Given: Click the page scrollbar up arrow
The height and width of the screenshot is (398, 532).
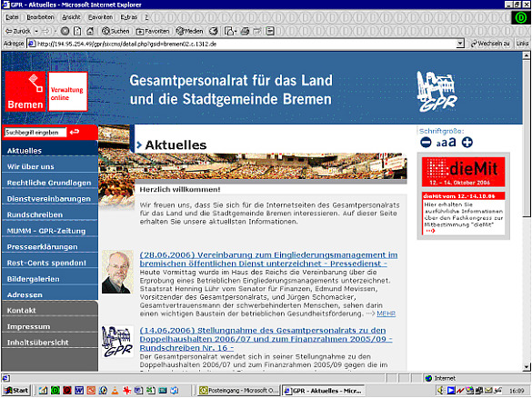Looking at the screenshot, I should [x=527, y=55].
